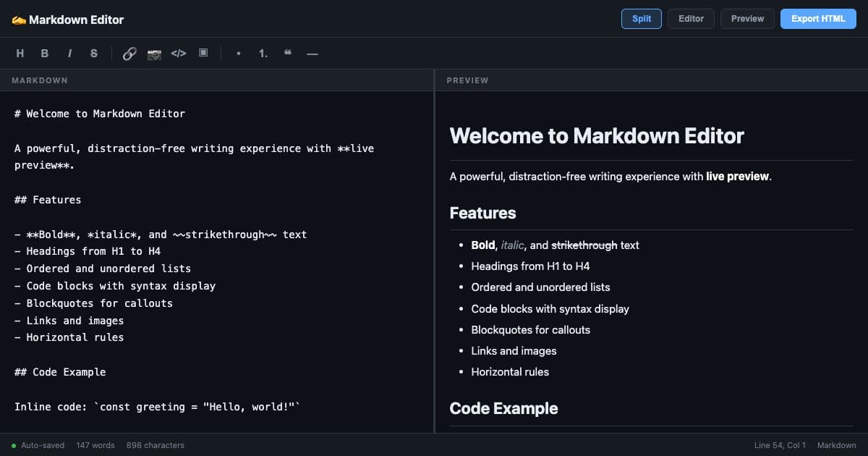This screenshot has height=456, width=868.
Task: Insert an image using the camera icon
Action: (x=154, y=54)
